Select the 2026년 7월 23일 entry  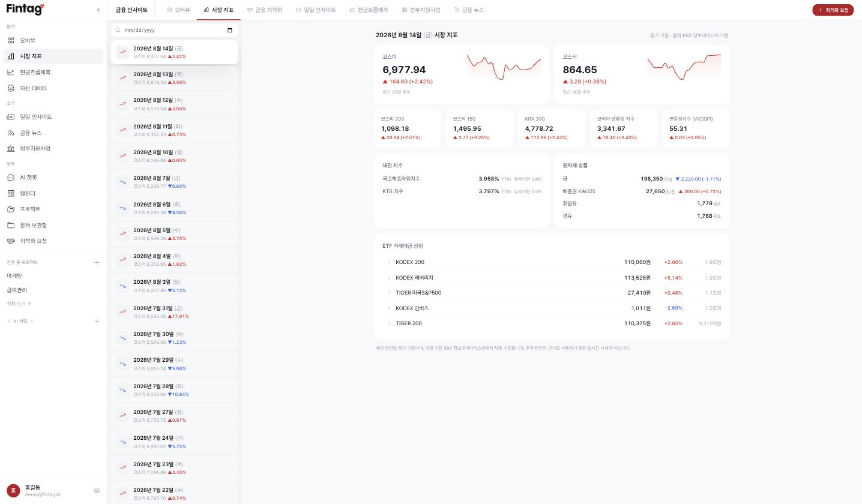click(175, 468)
